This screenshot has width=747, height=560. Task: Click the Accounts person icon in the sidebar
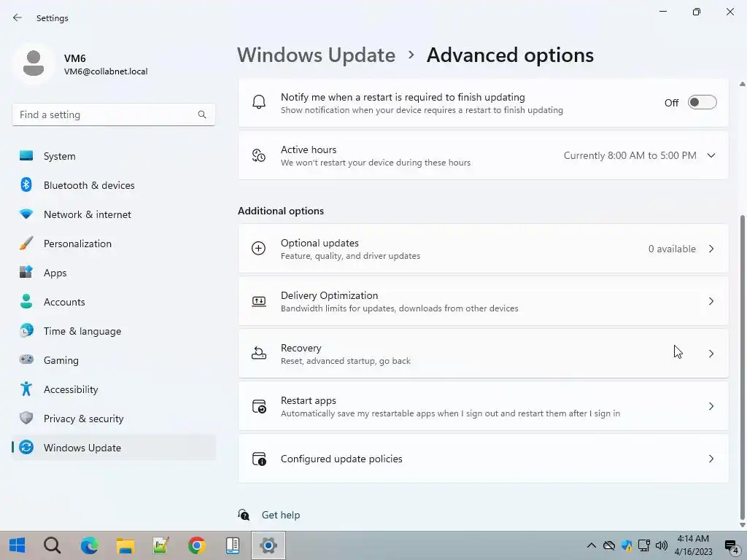[26, 301]
